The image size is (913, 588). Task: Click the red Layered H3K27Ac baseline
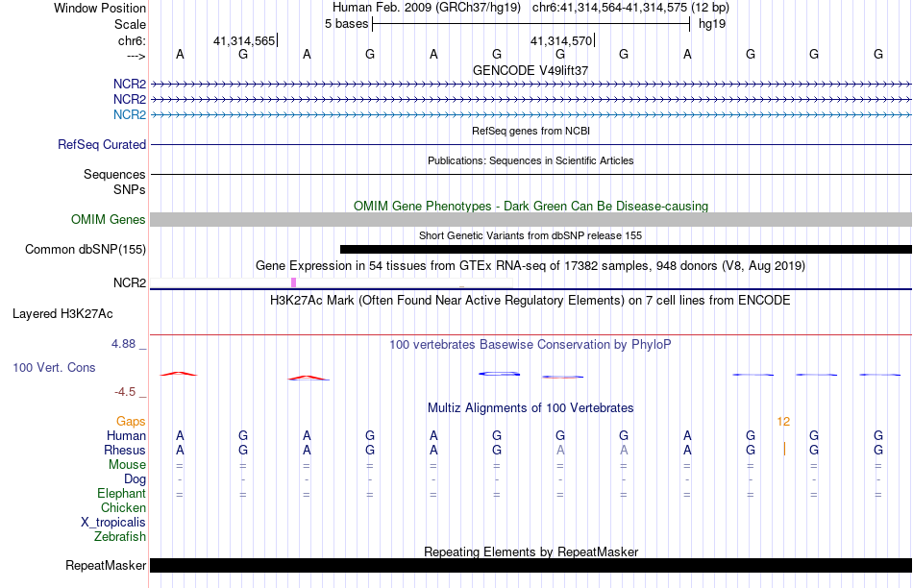point(531,334)
